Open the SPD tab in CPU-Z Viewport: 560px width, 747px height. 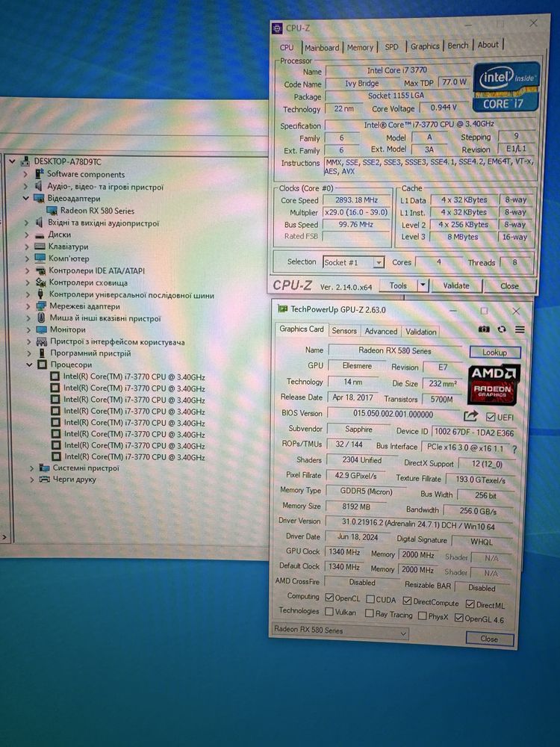[x=391, y=46]
